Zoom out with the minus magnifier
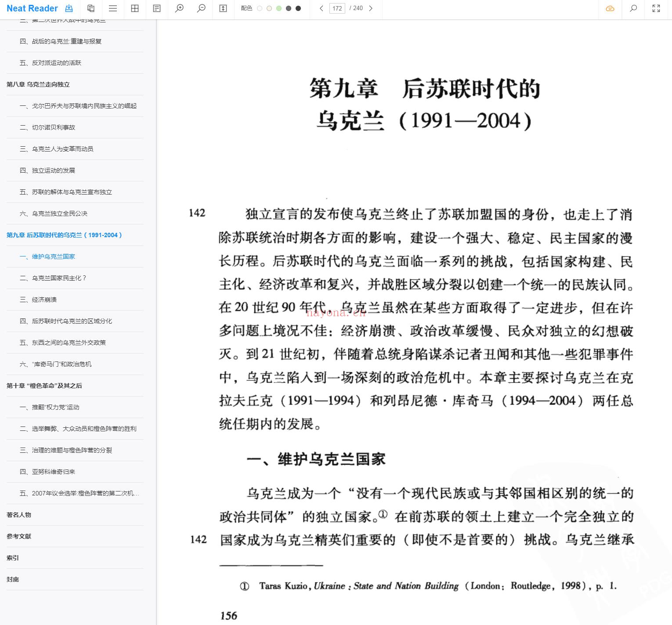 tap(201, 8)
